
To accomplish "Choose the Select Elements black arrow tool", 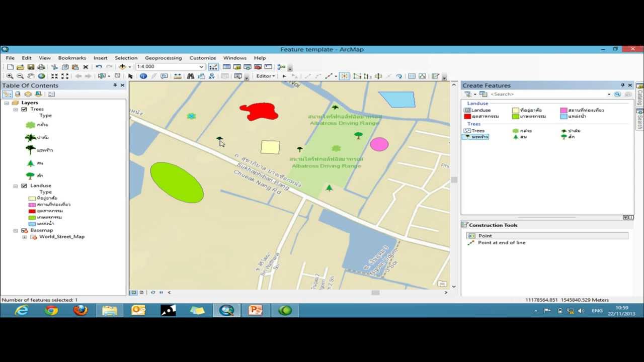I will 130,76.
